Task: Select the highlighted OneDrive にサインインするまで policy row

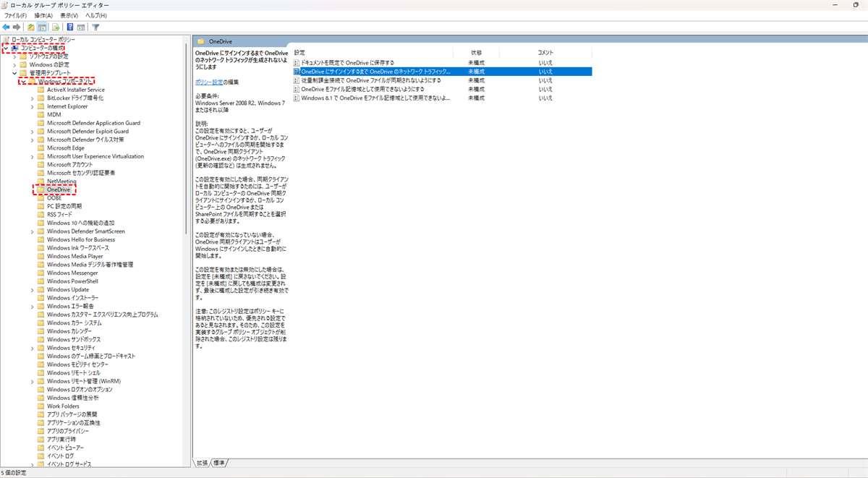Action: (442, 72)
